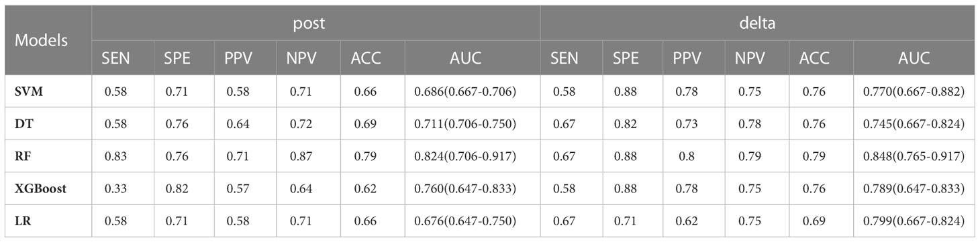Click XGBoost delta AUC cell 0.789(0.647-0.833)
This screenshot has height=242, width=980.
click(x=914, y=189)
